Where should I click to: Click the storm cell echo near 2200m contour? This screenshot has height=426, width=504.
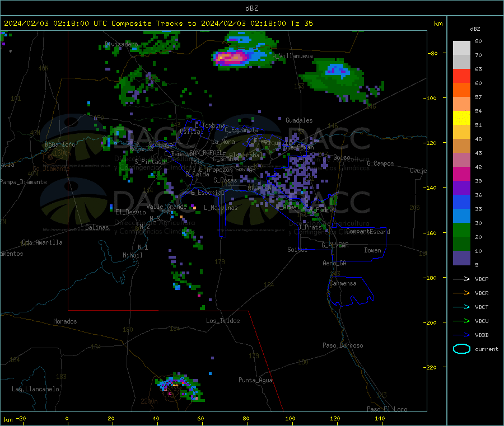coord(180,388)
